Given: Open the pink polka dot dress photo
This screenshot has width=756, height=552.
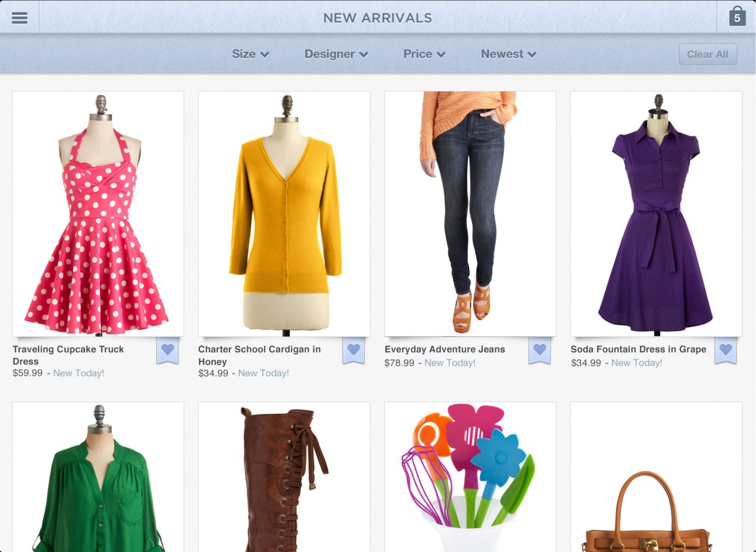Looking at the screenshot, I should 98,213.
